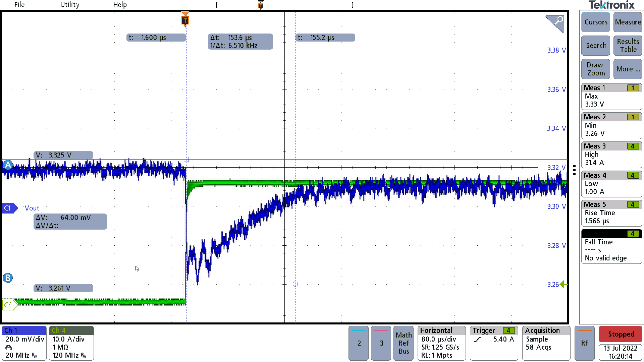The height and width of the screenshot is (362, 644).
Task: Open the Meas 1 Max badge
Action: 611,96
